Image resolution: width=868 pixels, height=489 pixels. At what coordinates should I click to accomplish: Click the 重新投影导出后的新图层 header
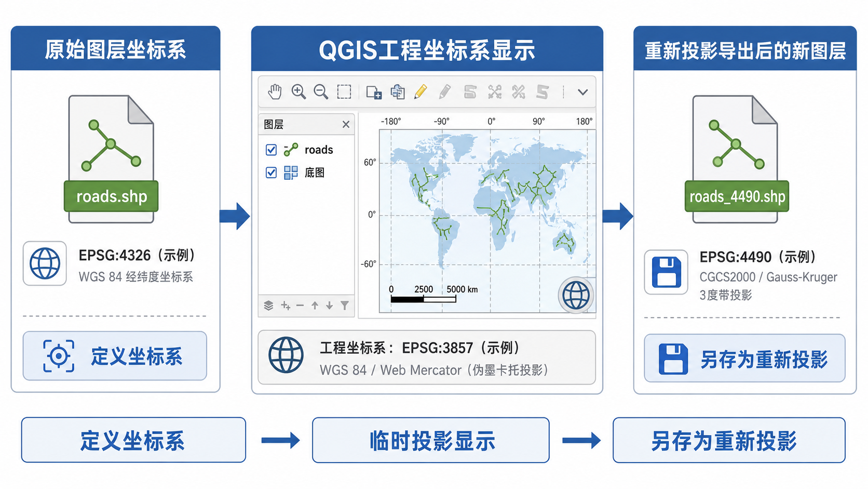pos(745,49)
